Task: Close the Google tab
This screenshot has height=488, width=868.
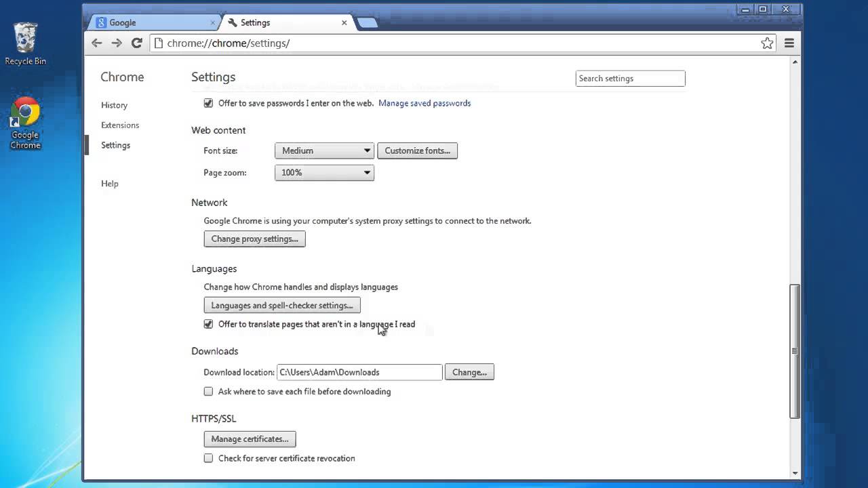Action: pyautogui.click(x=212, y=22)
